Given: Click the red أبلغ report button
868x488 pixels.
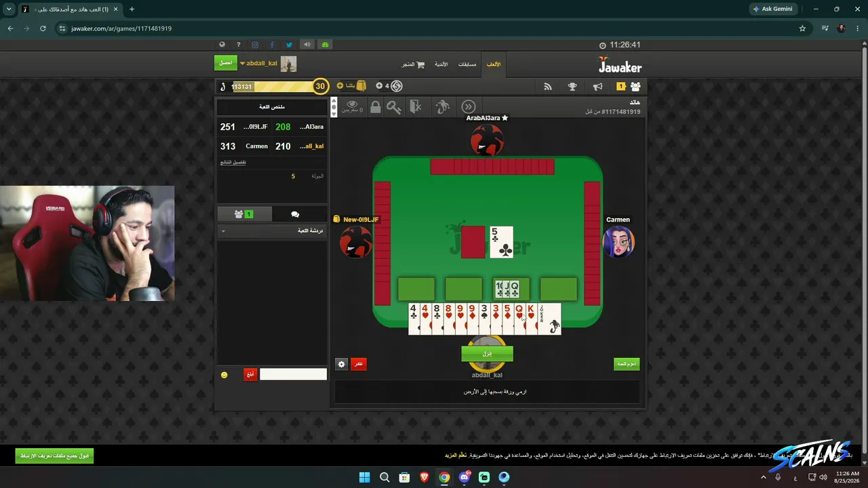Looking at the screenshot, I should 250,374.
